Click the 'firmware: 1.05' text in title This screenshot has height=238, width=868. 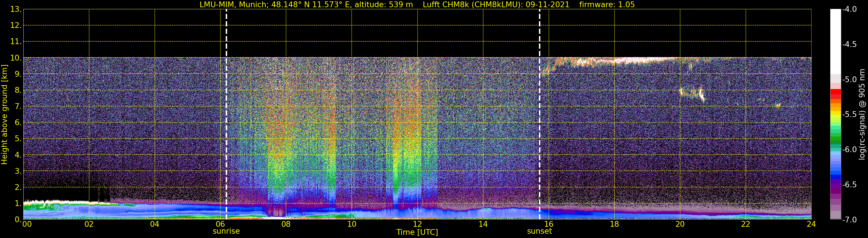pyautogui.click(x=607, y=5)
